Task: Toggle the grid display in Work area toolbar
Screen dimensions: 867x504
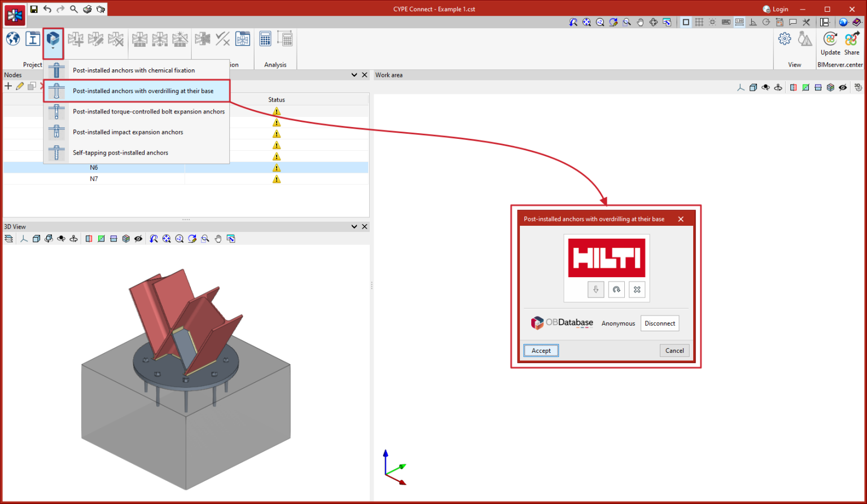Action: (x=699, y=22)
